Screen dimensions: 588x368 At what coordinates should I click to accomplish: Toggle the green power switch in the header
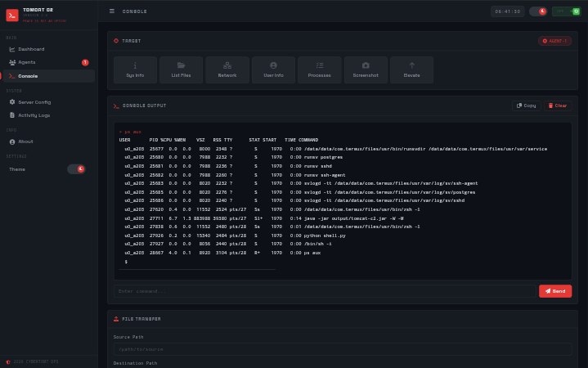(x=566, y=11)
